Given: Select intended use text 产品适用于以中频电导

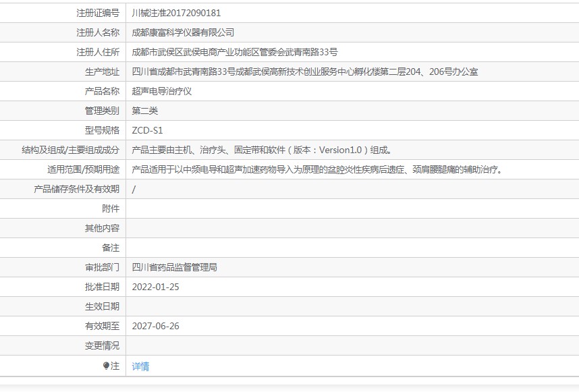Looking at the screenshot, I should pos(317,169).
